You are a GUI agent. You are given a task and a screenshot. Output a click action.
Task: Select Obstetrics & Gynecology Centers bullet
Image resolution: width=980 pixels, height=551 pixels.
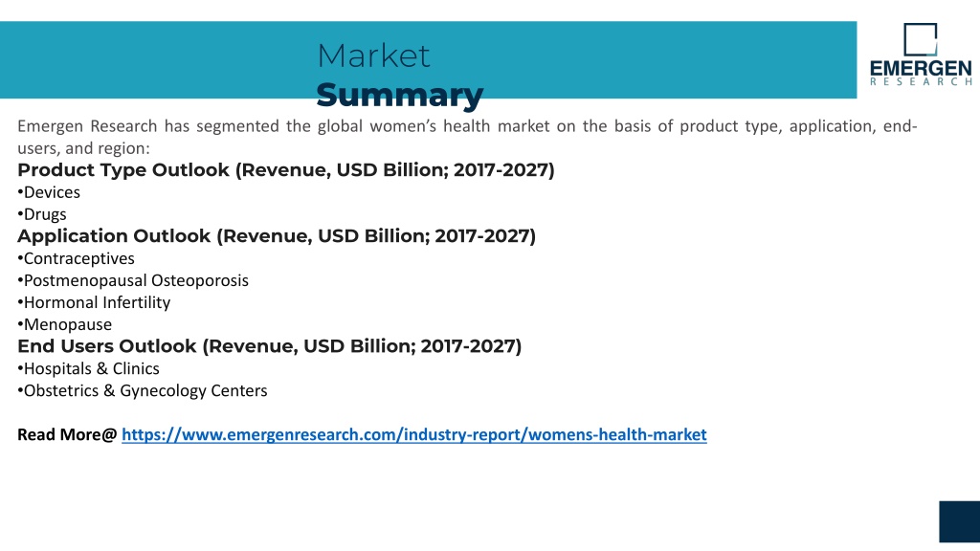(142, 390)
